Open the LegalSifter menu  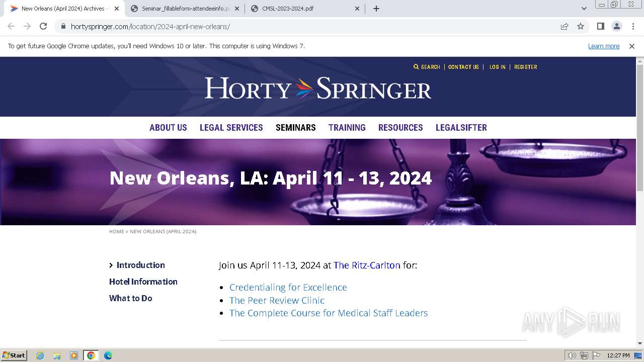pyautogui.click(x=461, y=128)
